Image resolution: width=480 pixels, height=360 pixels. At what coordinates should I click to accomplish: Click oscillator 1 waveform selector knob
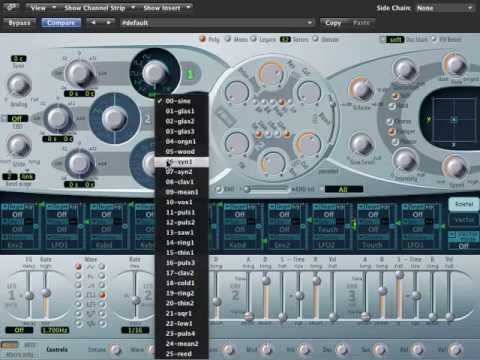[155, 73]
